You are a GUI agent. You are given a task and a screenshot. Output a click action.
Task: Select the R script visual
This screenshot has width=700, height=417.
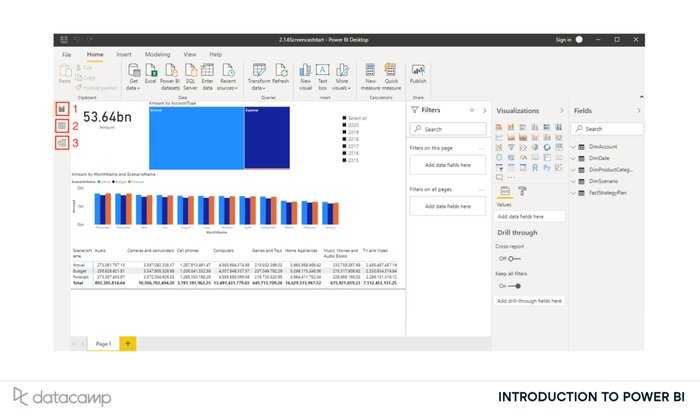pyautogui.click(x=535, y=167)
